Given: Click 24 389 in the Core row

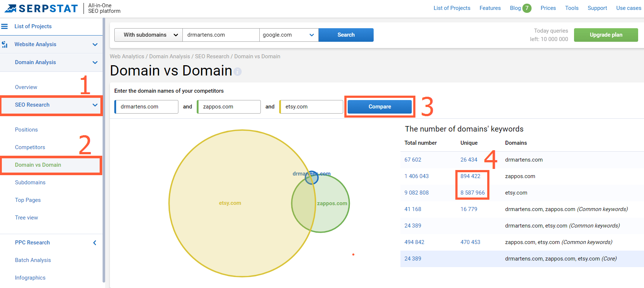Looking at the screenshot, I should click(x=413, y=259).
